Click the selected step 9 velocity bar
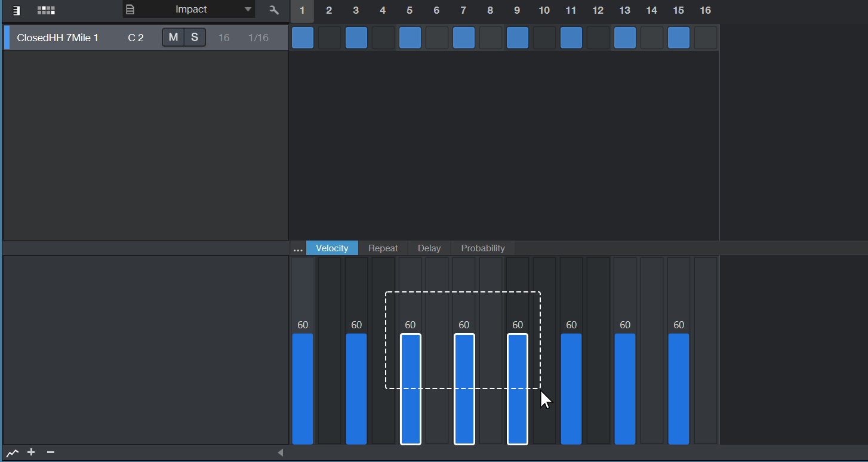This screenshot has height=462, width=868. [x=518, y=389]
